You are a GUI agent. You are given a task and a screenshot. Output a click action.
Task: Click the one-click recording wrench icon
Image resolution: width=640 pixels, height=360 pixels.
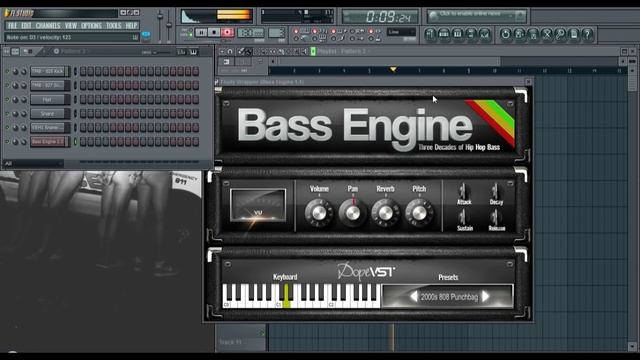pos(560,34)
